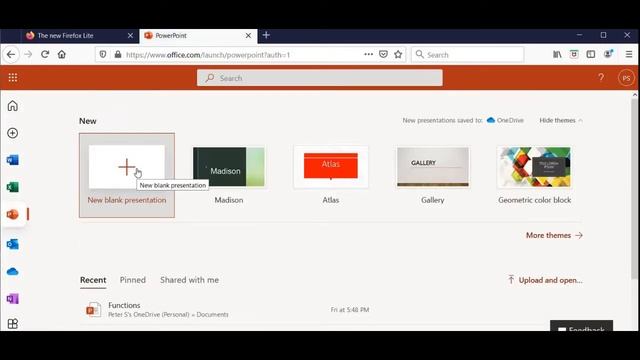Image resolution: width=640 pixels, height=360 pixels.
Task: Click the Firefox home button
Action: point(62,54)
